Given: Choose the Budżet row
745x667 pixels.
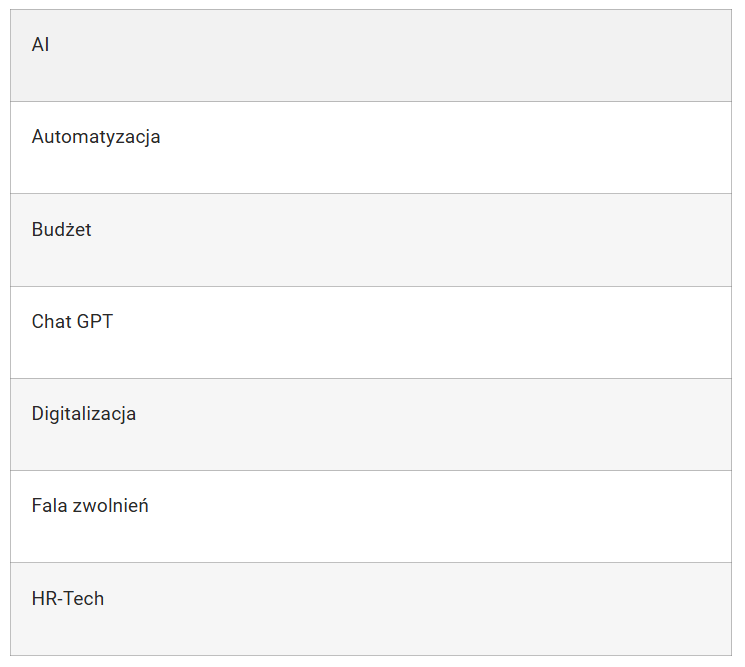Looking at the screenshot, I should coord(371,240).
